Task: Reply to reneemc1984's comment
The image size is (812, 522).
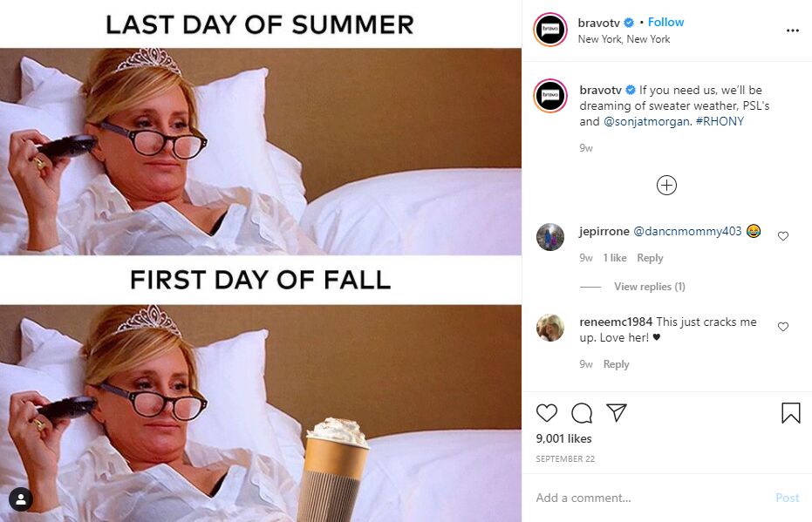Action: coord(617,364)
